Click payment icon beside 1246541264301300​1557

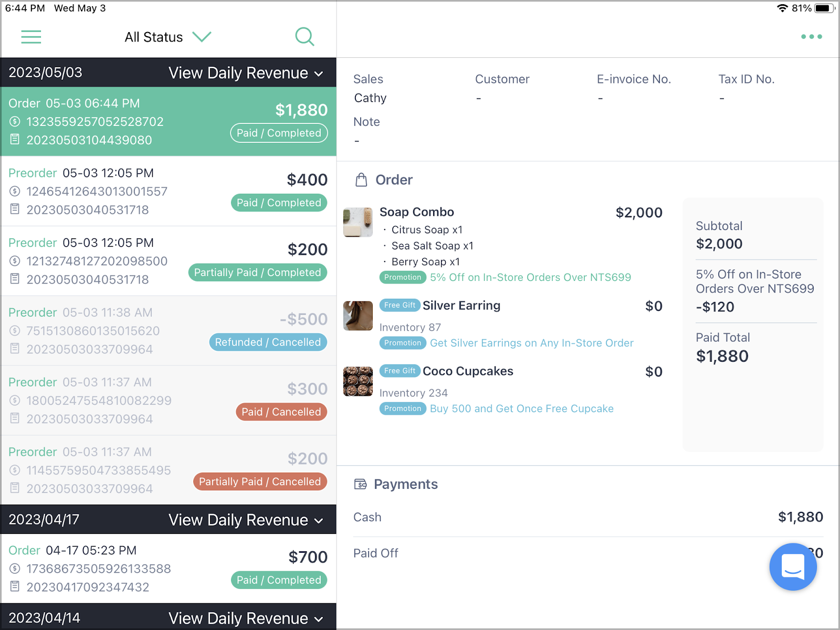point(15,192)
